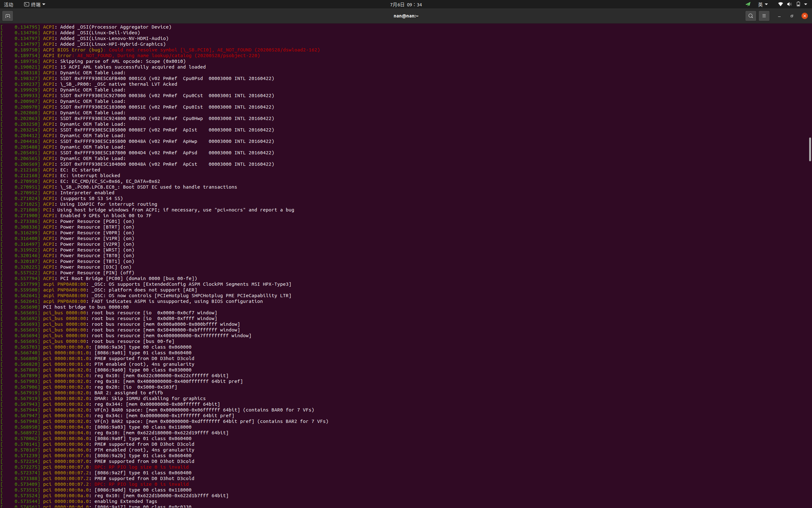The image size is (812, 508).
Task: Click 'FADT indicates ASPM is unsupported' line
Action: click(132, 301)
